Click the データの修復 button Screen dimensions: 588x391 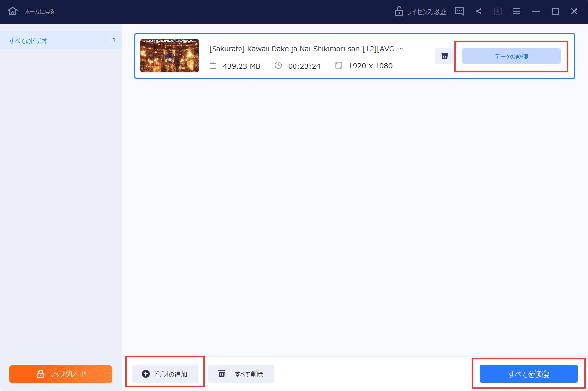[x=511, y=56]
